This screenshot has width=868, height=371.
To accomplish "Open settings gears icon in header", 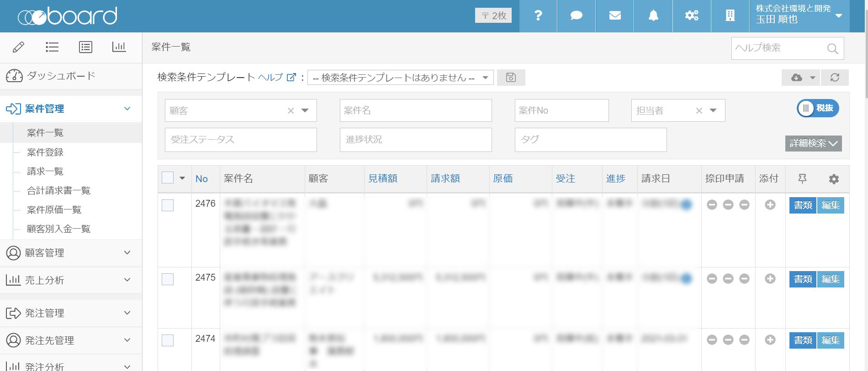I will click(x=692, y=16).
